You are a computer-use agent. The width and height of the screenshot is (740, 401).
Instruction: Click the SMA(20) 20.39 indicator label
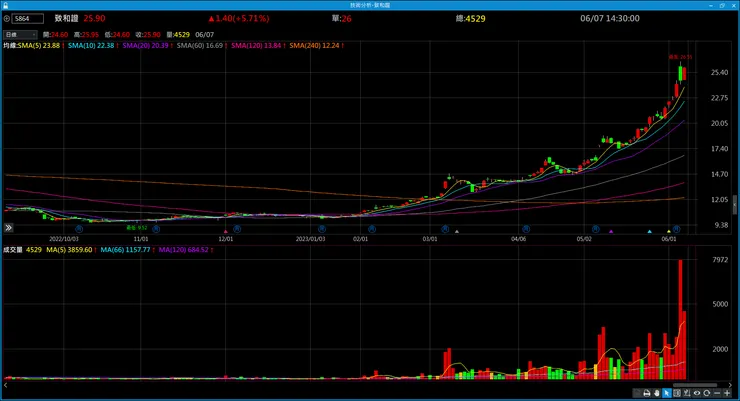click(145, 45)
